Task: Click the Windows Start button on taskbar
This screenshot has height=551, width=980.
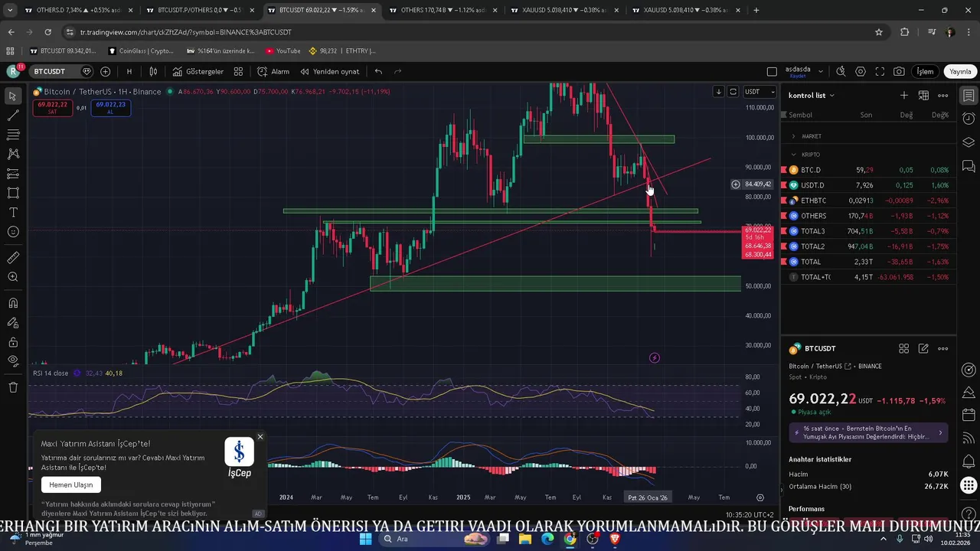Action: 365,539
